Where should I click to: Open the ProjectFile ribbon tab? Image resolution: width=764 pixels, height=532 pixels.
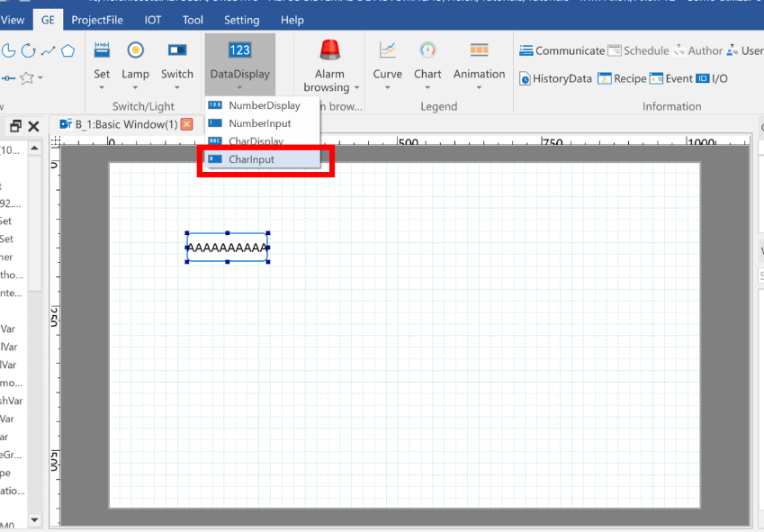tap(97, 20)
